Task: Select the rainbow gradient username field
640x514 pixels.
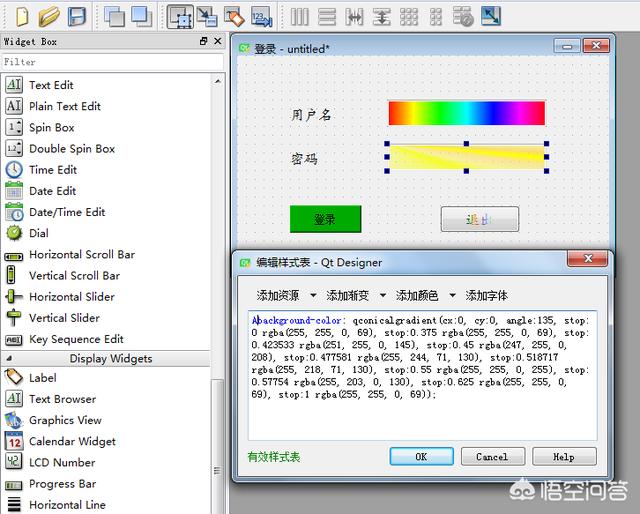Action: (467, 113)
